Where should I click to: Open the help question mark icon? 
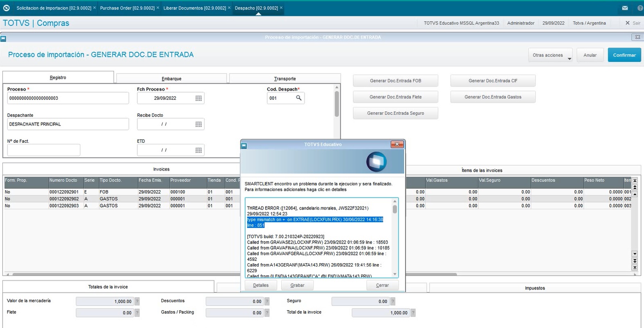[640, 8]
